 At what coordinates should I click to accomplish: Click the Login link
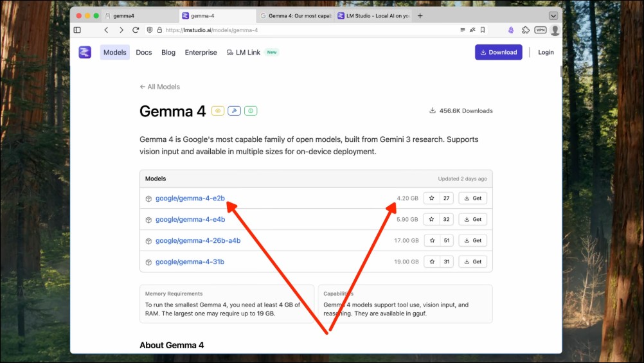(546, 52)
